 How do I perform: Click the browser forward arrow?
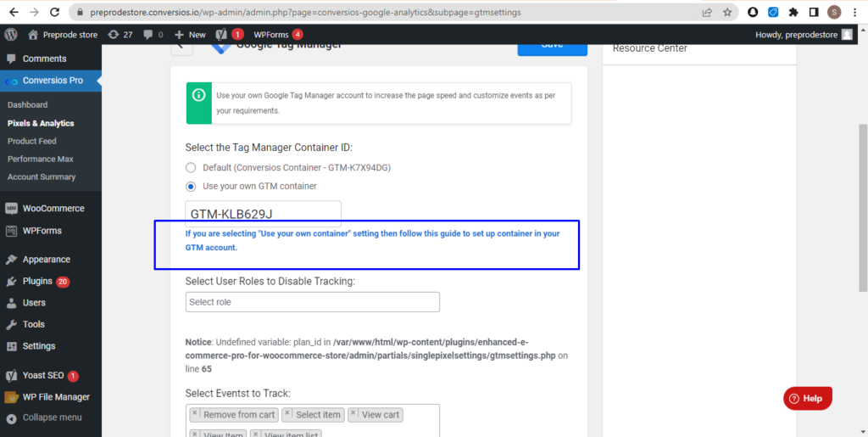(34, 12)
